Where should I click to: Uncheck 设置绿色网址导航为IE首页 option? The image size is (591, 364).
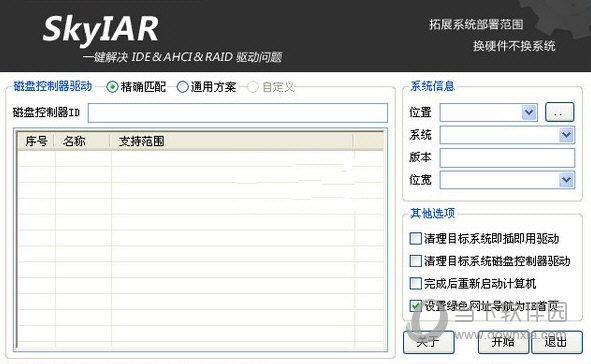(415, 306)
